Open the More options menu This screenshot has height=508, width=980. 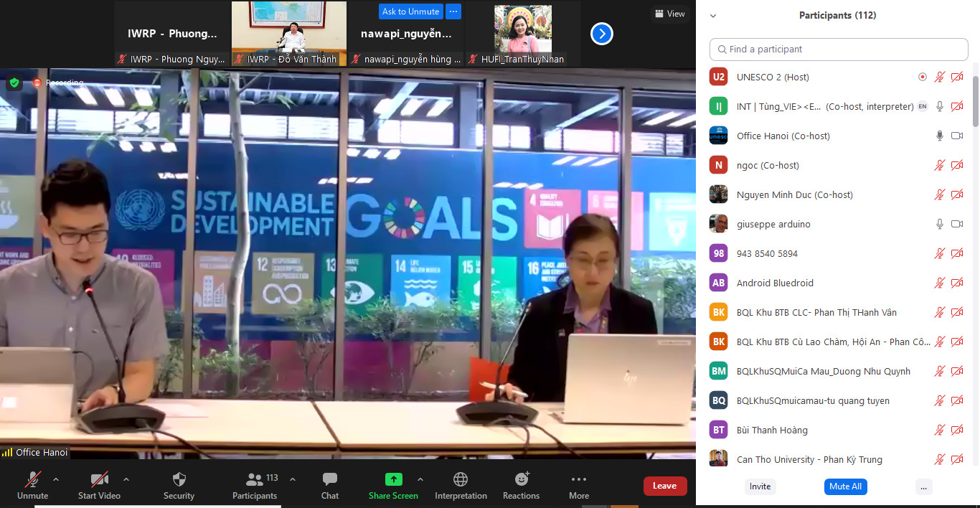(578, 485)
